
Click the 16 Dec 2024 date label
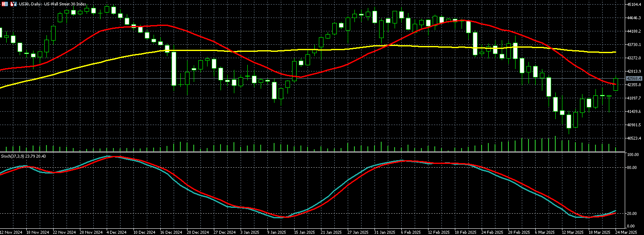click(172, 232)
